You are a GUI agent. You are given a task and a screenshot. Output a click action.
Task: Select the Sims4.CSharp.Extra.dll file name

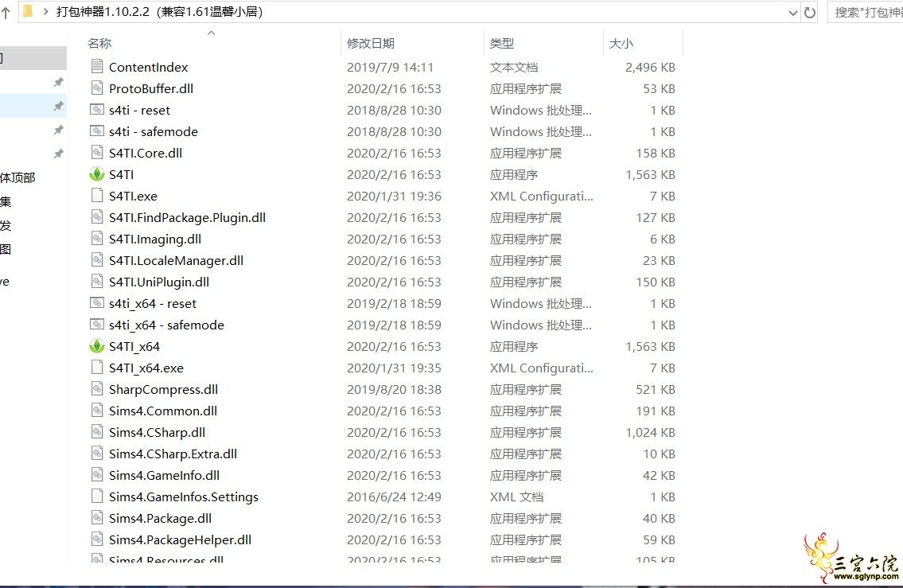(x=173, y=454)
